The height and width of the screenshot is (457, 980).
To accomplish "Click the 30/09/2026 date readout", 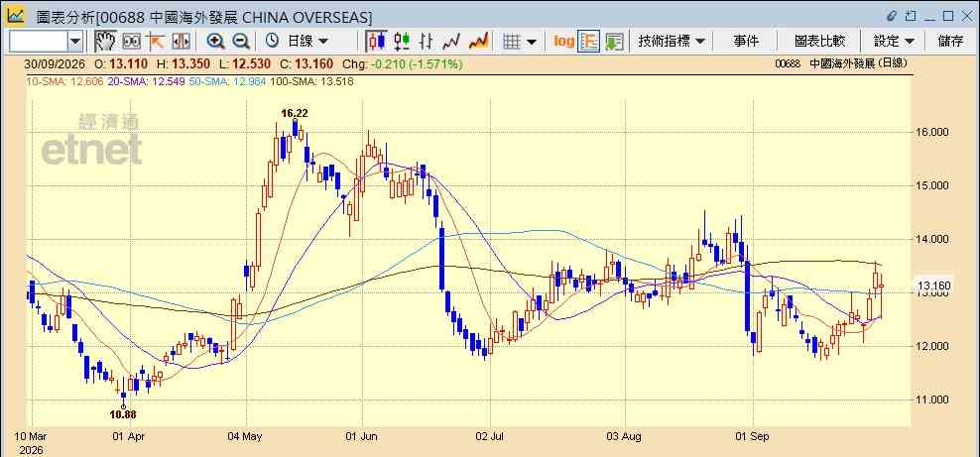I will [x=55, y=64].
